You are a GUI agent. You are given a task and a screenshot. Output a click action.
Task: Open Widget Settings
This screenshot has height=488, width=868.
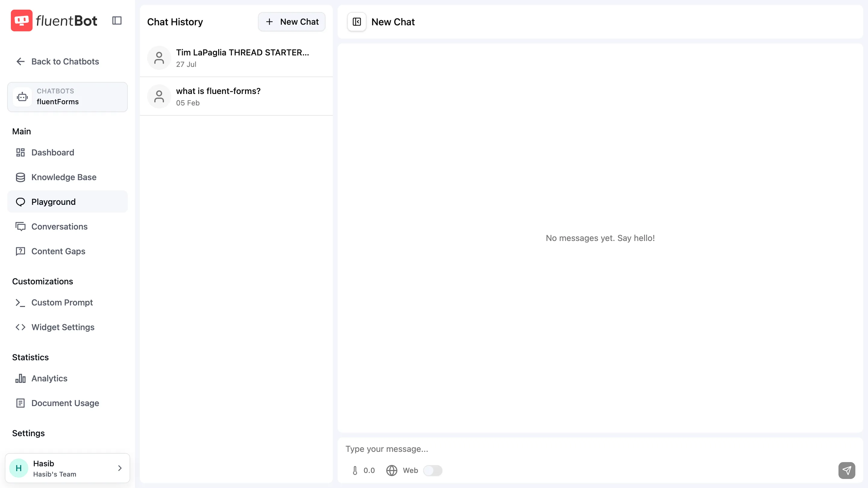coord(68,327)
